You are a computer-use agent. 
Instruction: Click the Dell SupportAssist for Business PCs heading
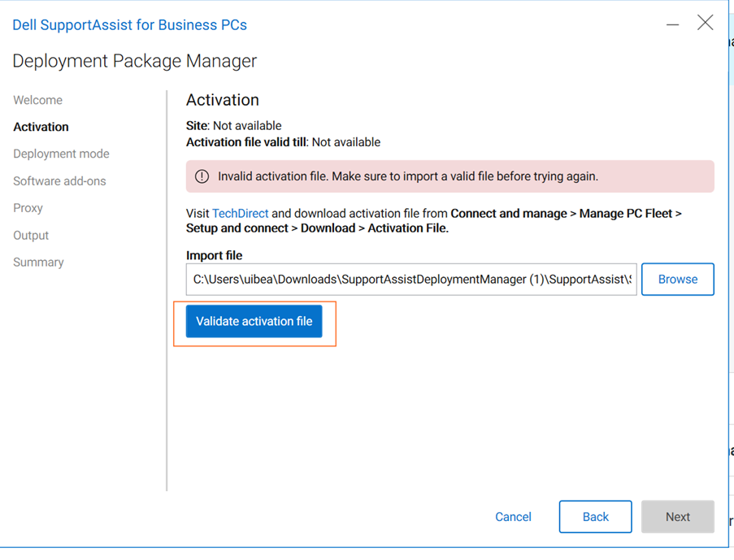[x=129, y=25]
